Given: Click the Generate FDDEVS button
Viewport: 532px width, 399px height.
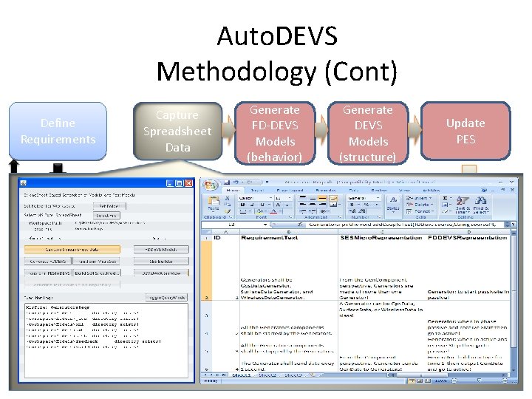Looking at the screenshot, I should (48, 262).
